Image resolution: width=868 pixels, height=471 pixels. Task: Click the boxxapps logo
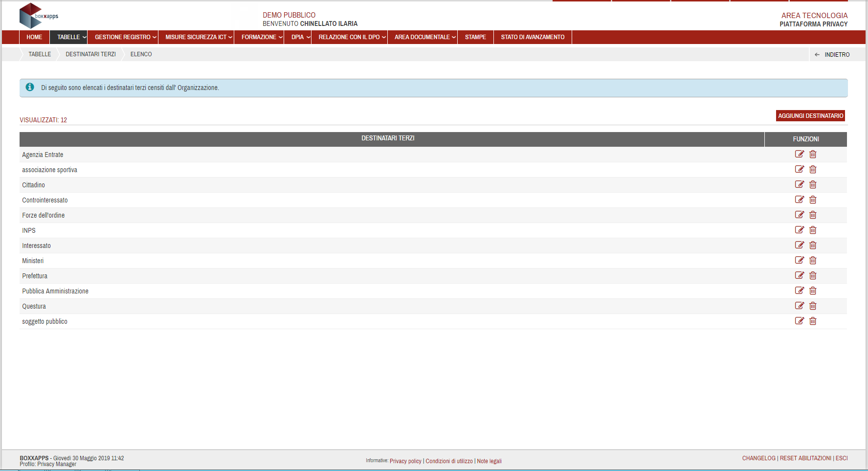[x=39, y=16]
